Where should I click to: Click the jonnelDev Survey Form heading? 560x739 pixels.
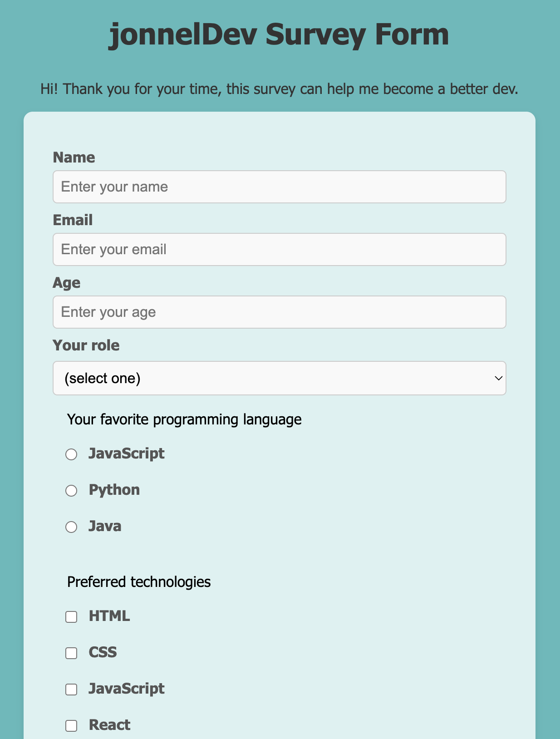[279, 34]
